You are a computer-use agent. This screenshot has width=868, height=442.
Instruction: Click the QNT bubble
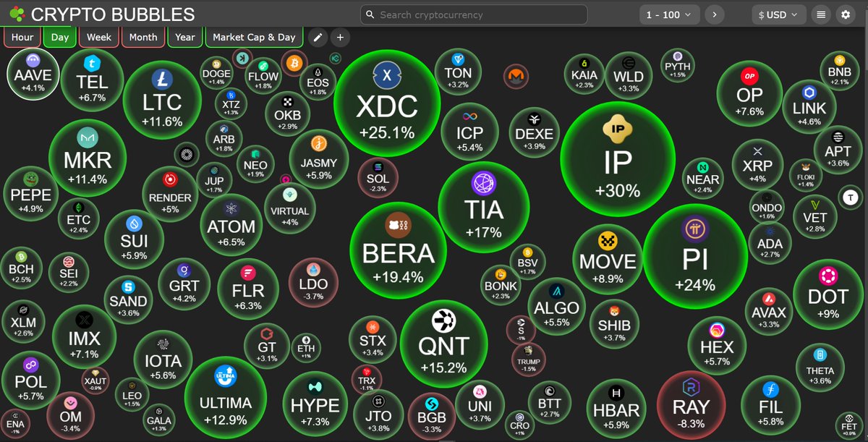click(444, 344)
